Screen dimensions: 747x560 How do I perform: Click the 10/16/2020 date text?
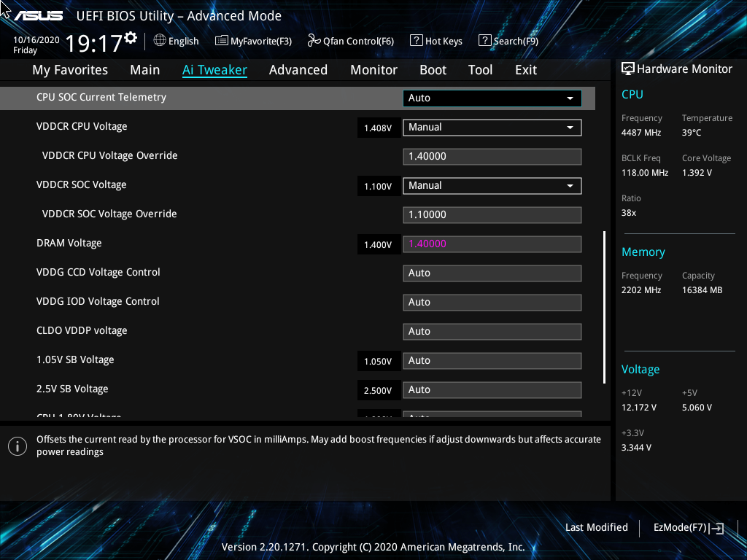(36, 40)
